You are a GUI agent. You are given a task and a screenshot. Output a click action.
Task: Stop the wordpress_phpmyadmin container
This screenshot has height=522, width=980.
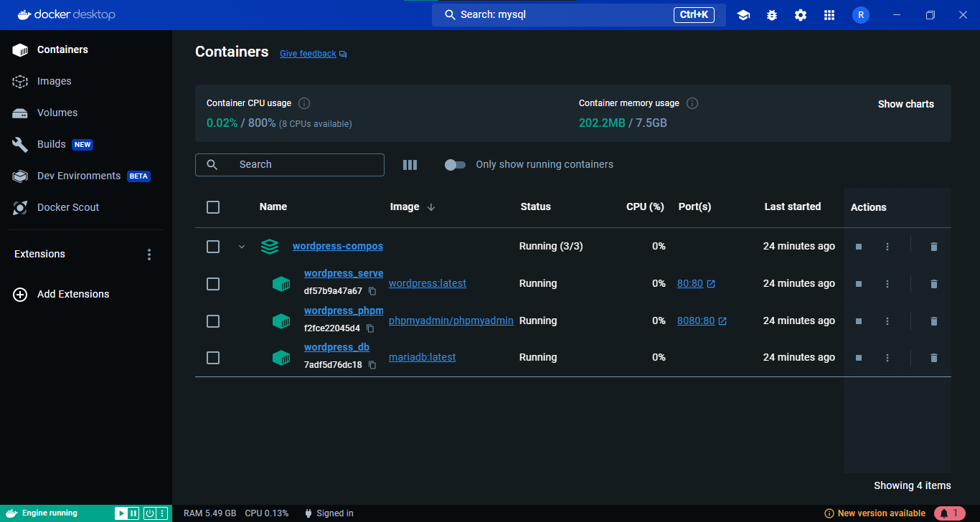click(859, 321)
